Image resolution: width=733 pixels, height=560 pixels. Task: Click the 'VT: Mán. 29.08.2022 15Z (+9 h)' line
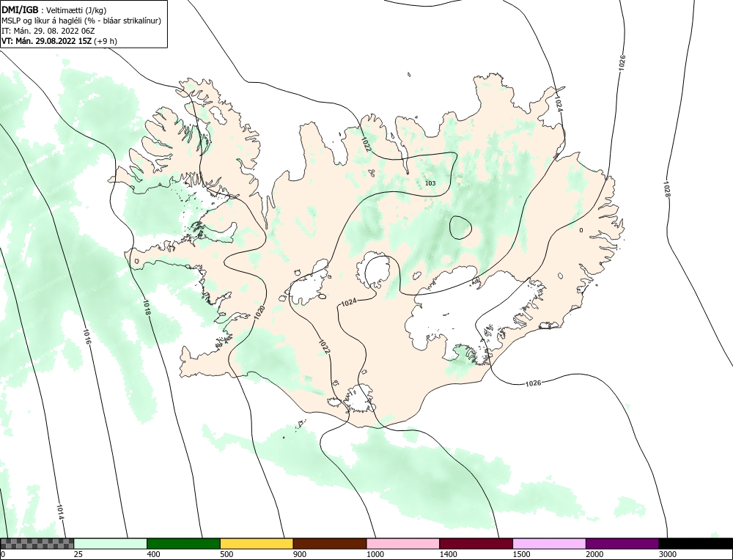point(59,40)
